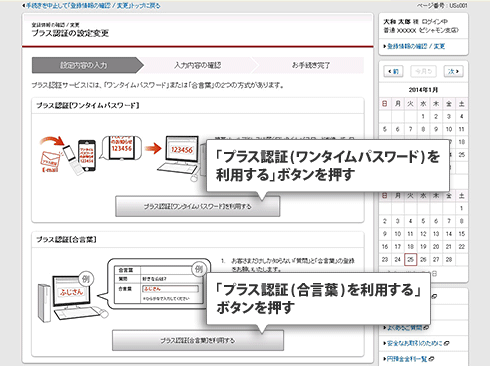490x366 pixels.
Task: Click the external-link icon beside よくあるご質問
Action: point(425,328)
